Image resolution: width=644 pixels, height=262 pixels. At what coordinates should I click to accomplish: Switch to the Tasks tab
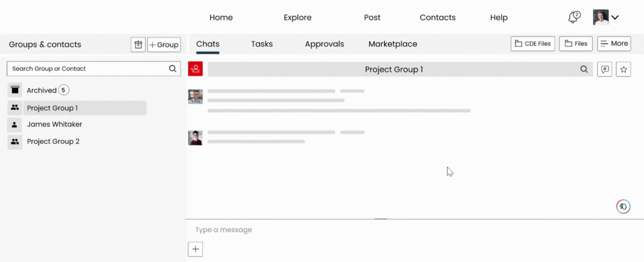pos(262,44)
